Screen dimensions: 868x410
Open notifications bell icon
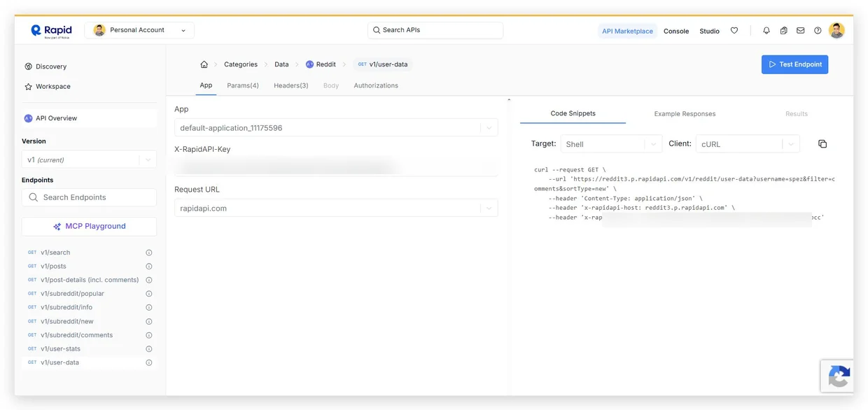[x=766, y=31]
